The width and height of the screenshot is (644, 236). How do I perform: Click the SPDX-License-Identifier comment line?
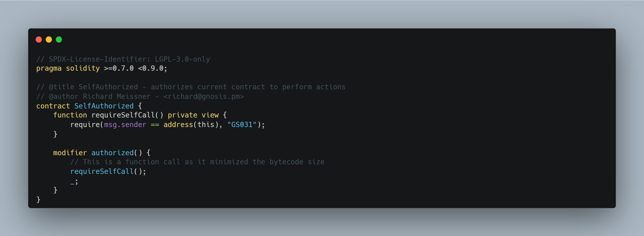click(123, 59)
